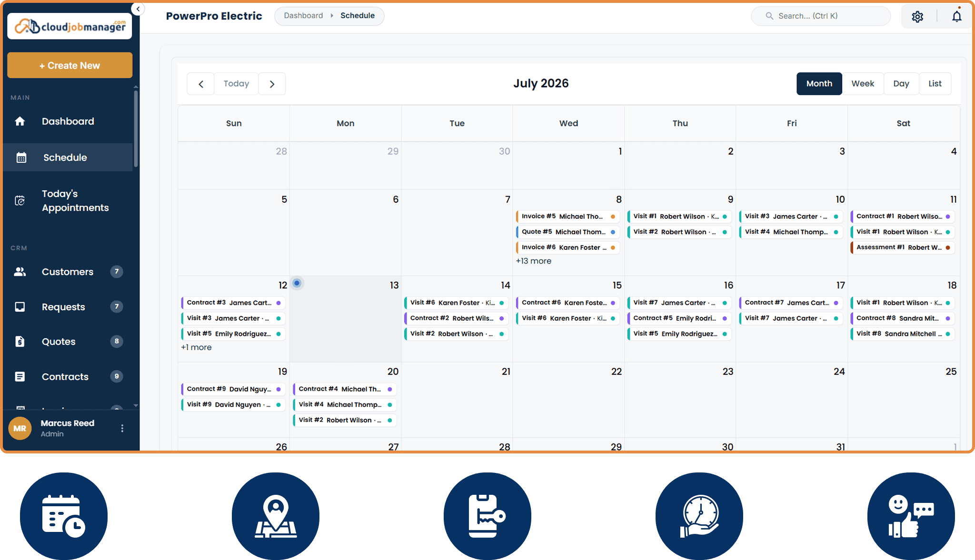This screenshot has width=975, height=560.
Task: Open Contract #2 Robert Wilson on July 14
Action: tap(457, 318)
